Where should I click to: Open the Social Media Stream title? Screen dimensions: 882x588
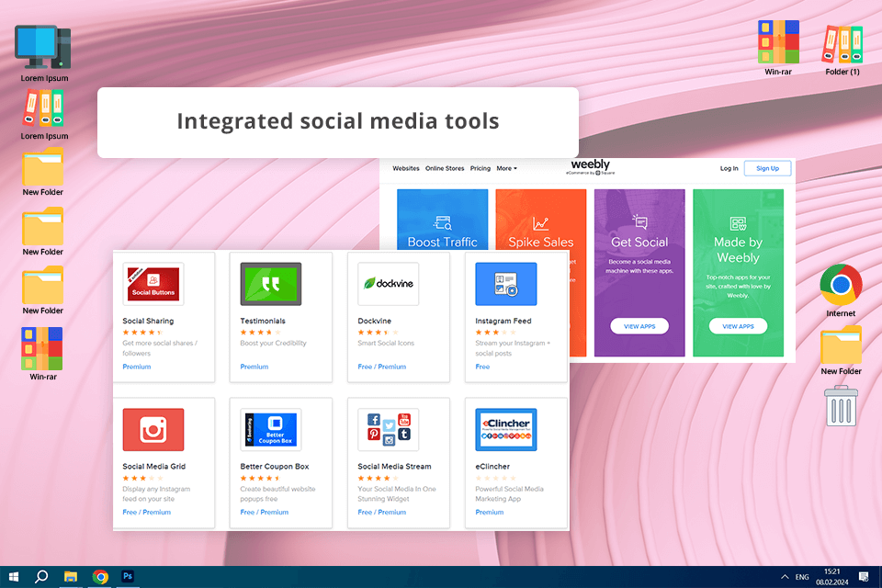394,467
